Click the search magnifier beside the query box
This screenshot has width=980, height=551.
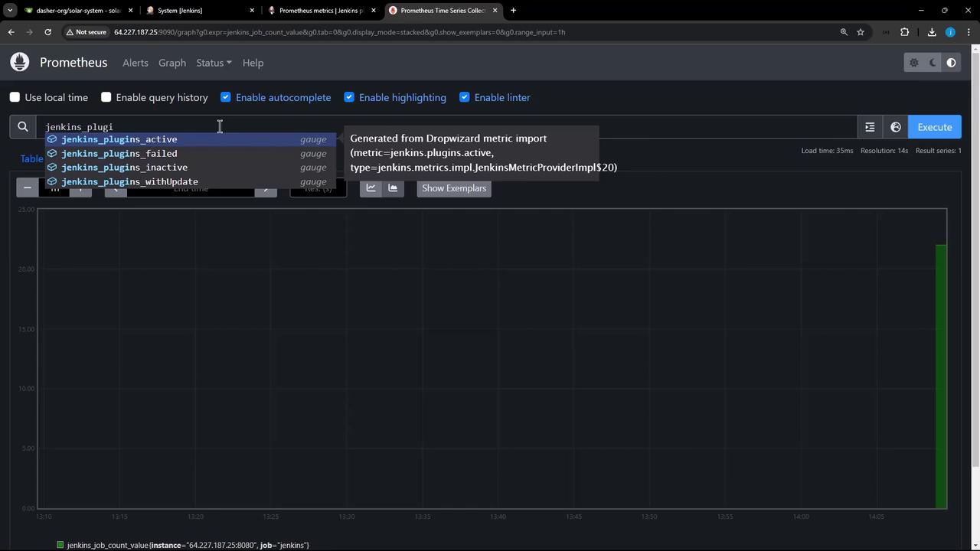[23, 127]
